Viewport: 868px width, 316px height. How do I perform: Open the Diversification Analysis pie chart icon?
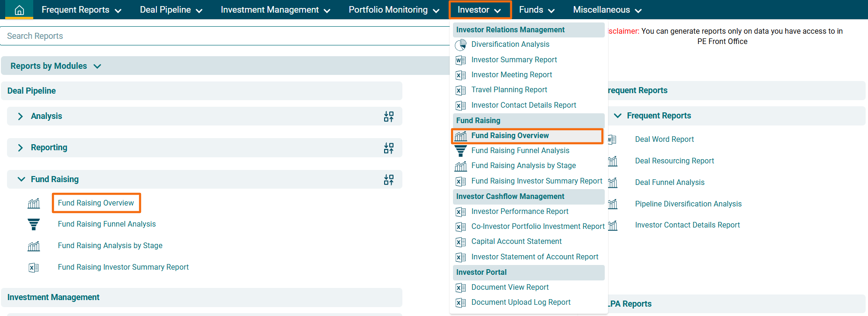460,44
